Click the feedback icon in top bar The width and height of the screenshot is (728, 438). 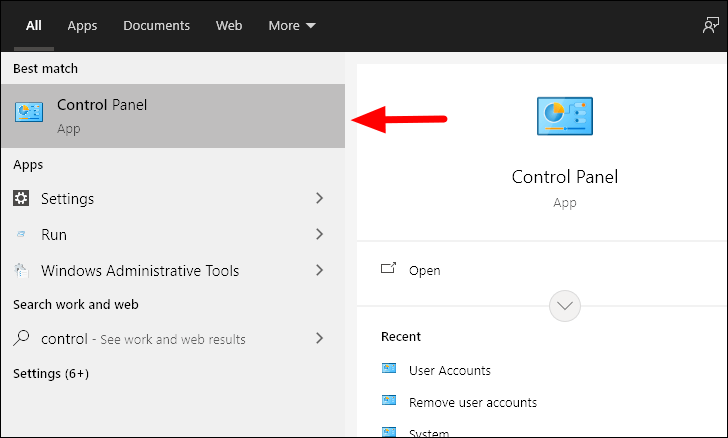[710, 25]
